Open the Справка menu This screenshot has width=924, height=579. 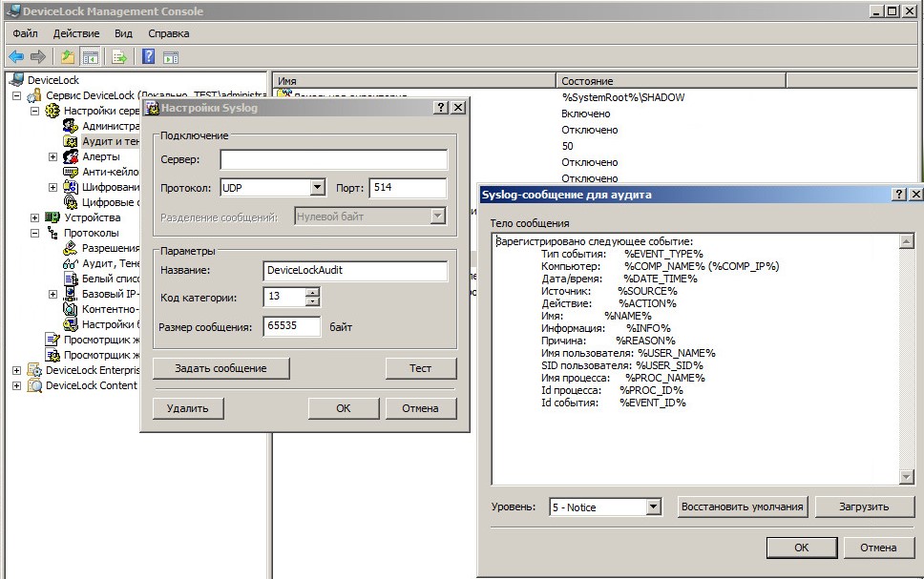[168, 33]
